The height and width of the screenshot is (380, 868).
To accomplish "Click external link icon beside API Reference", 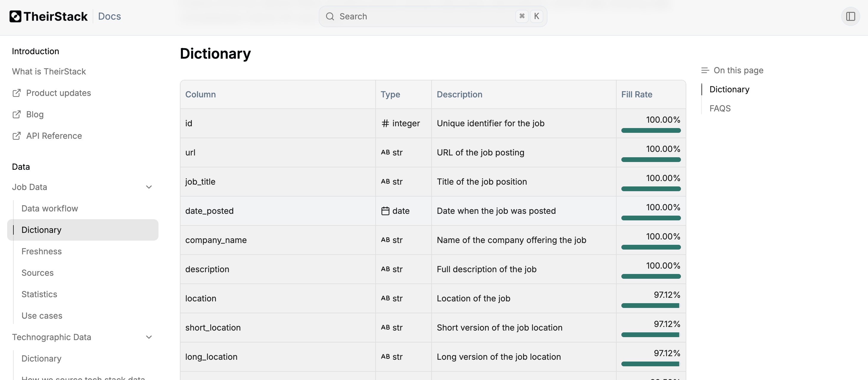I will coord(16,136).
